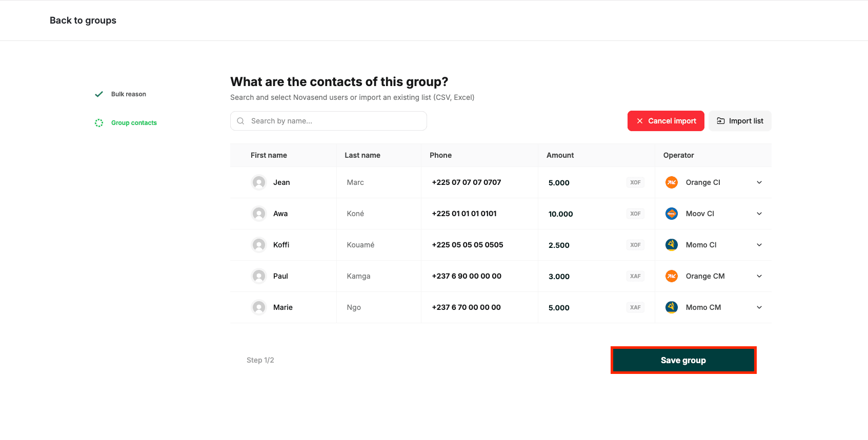868x440 pixels.
Task: Click the Amount column header
Action: (560, 155)
